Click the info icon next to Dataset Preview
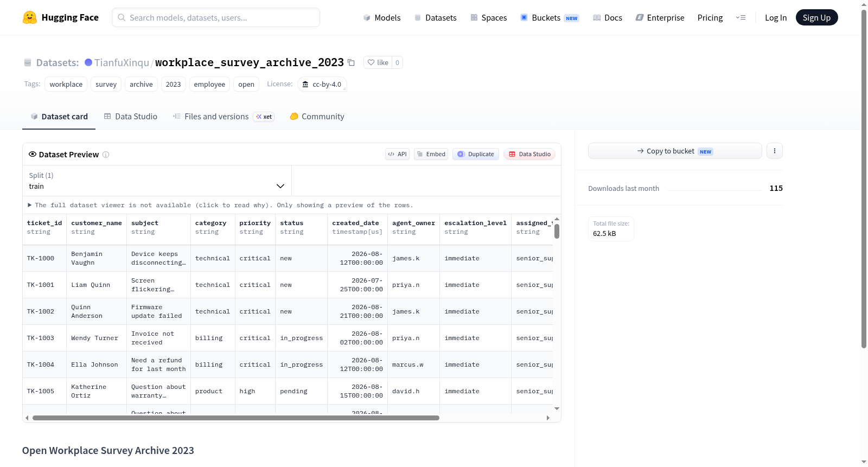The height and width of the screenshot is (467, 868). click(106, 155)
